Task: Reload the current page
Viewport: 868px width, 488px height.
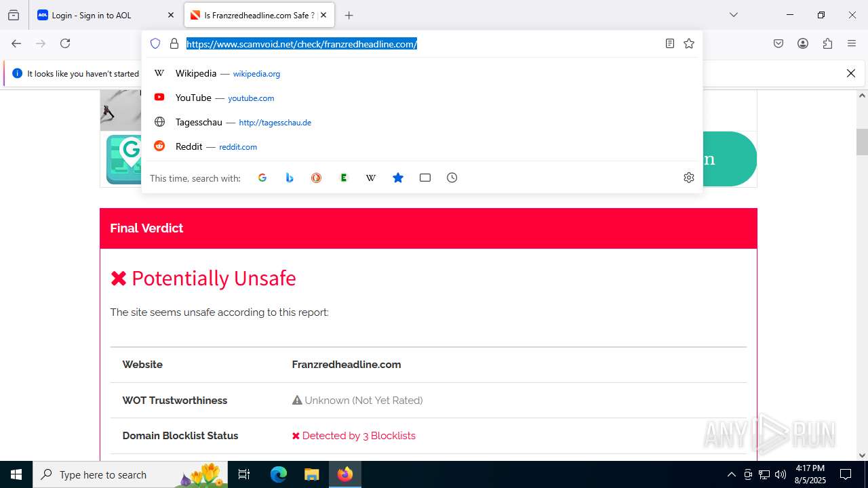Action: tap(65, 43)
